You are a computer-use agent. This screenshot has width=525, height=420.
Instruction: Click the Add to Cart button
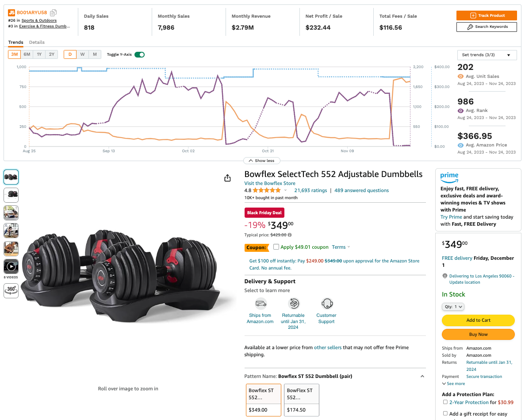click(x=478, y=320)
